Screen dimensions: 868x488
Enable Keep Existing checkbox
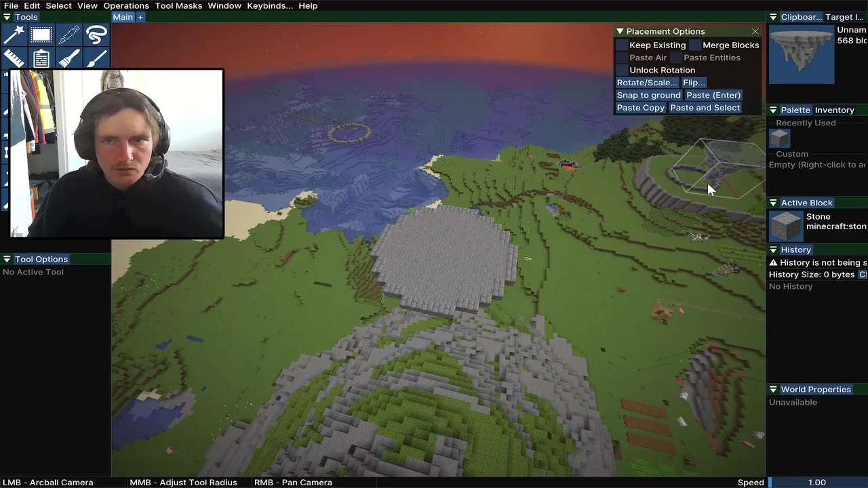tap(622, 45)
